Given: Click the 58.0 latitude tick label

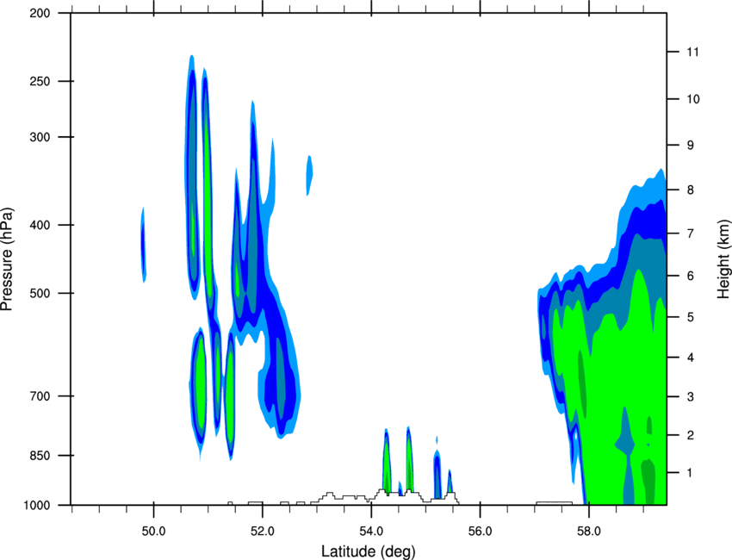Looking at the screenshot, I should [589, 532].
